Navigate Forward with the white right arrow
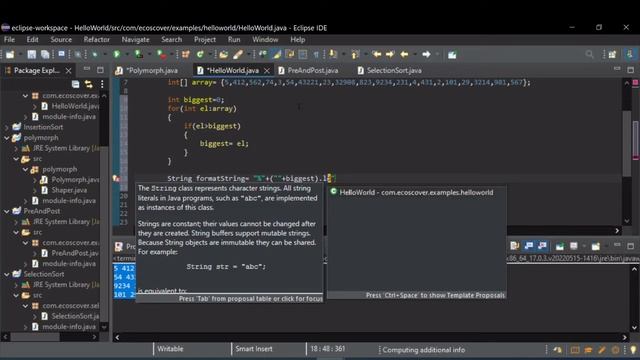The width and height of the screenshot is (640, 360). click(426, 54)
